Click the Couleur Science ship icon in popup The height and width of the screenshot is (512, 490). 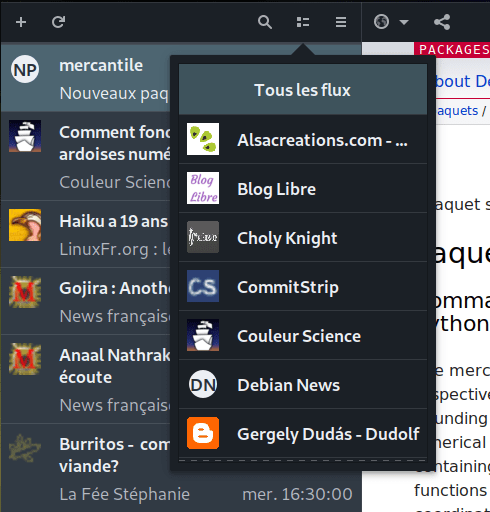pyautogui.click(x=203, y=335)
